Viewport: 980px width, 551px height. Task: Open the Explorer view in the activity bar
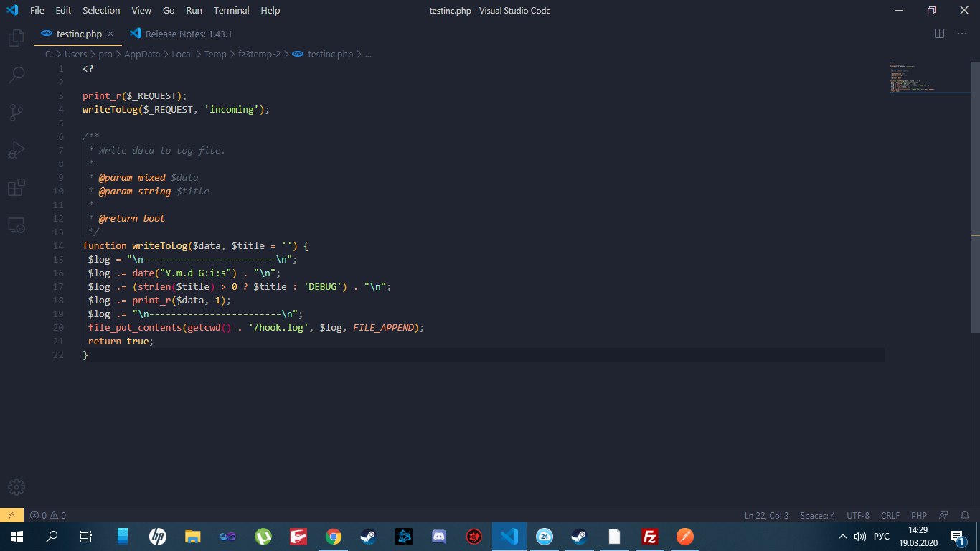click(17, 37)
